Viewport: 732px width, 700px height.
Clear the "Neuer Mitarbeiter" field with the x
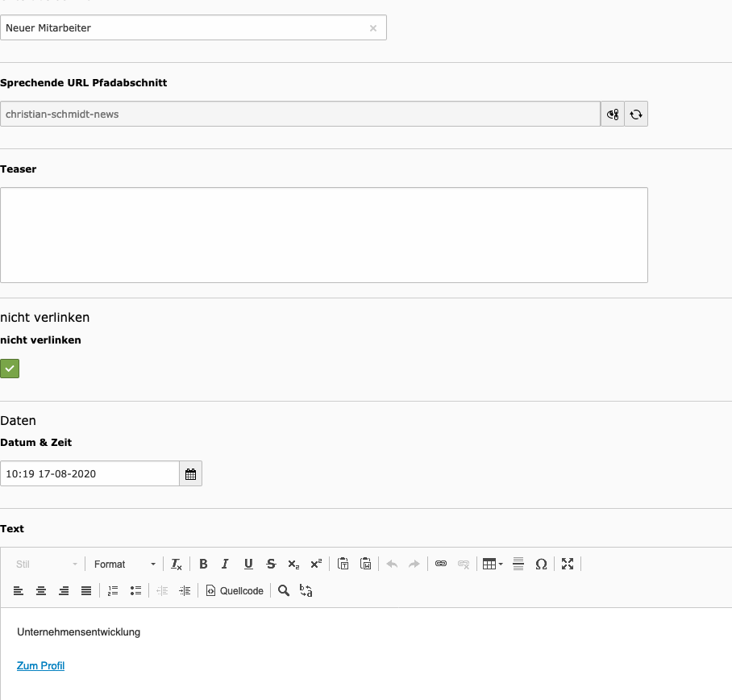pyautogui.click(x=373, y=28)
